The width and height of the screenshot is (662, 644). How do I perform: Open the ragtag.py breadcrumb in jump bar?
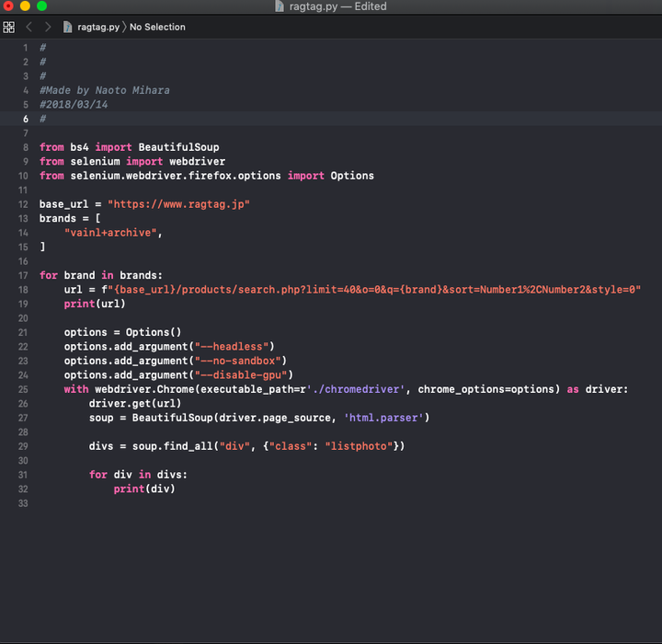(97, 28)
